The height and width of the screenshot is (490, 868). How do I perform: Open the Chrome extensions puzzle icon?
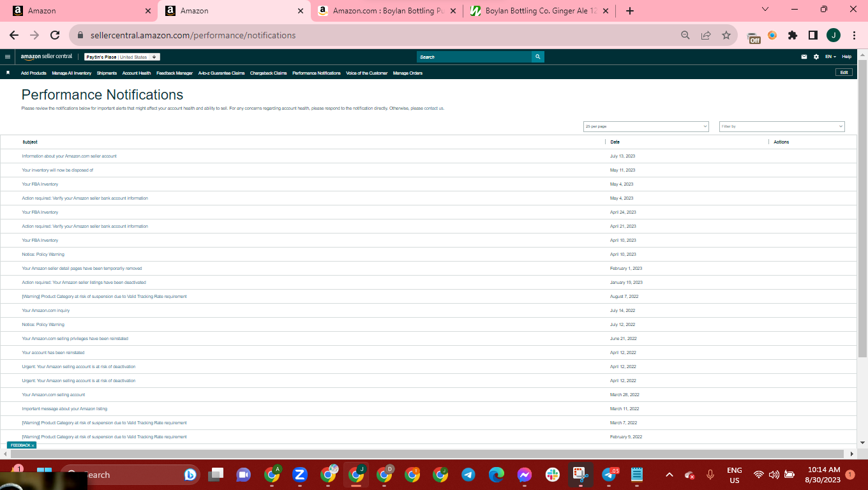tap(793, 35)
